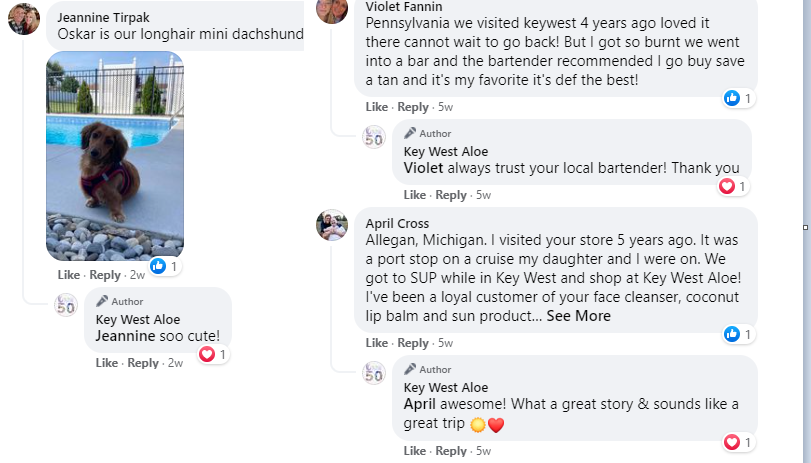Viewport: 811px width, 463px height.
Task: Click Jeannine Tirpak's profile avatar
Action: tap(24, 19)
